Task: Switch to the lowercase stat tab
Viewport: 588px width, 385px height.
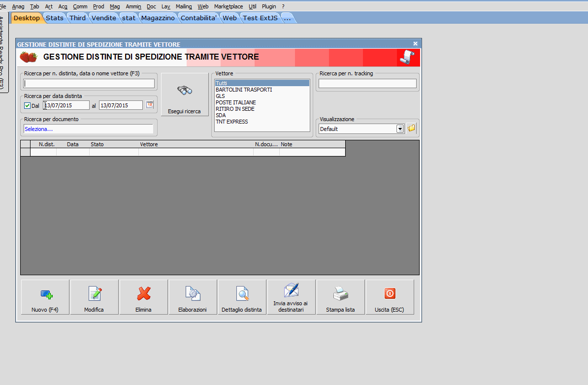Action: click(129, 18)
